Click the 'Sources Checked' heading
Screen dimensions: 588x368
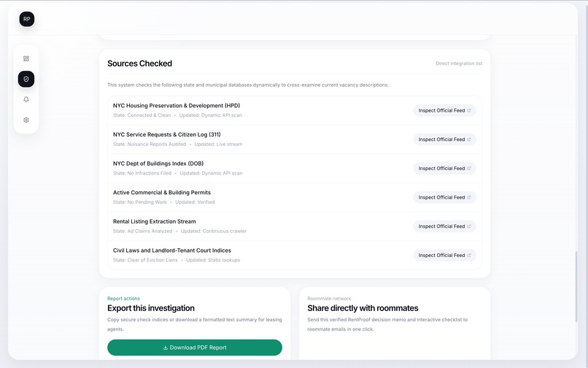point(139,64)
